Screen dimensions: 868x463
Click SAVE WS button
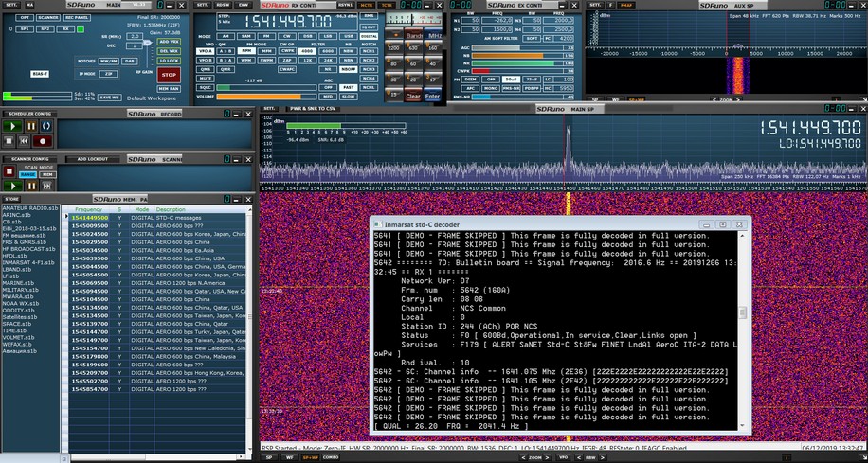point(109,98)
